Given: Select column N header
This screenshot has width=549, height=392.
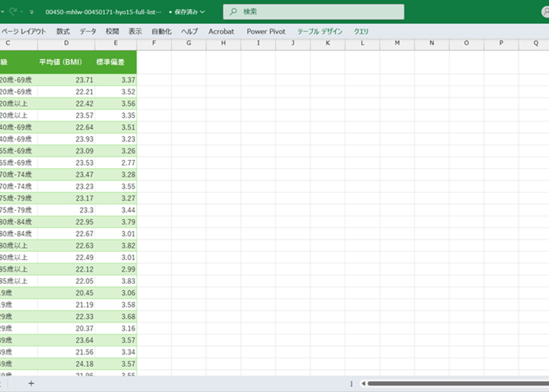Looking at the screenshot, I should (x=432, y=43).
